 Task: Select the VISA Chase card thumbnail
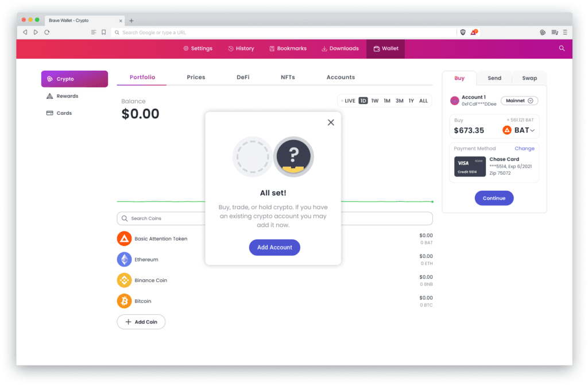[470, 167]
